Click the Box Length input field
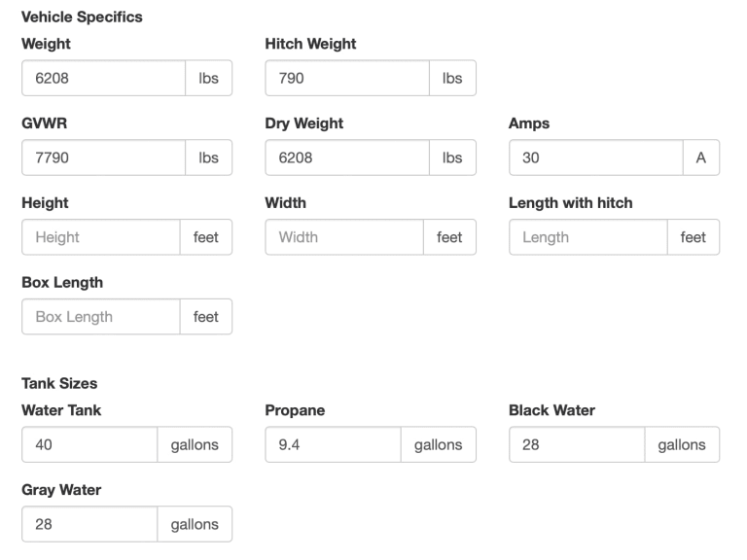This screenshot has width=747, height=560. point(101,317)
